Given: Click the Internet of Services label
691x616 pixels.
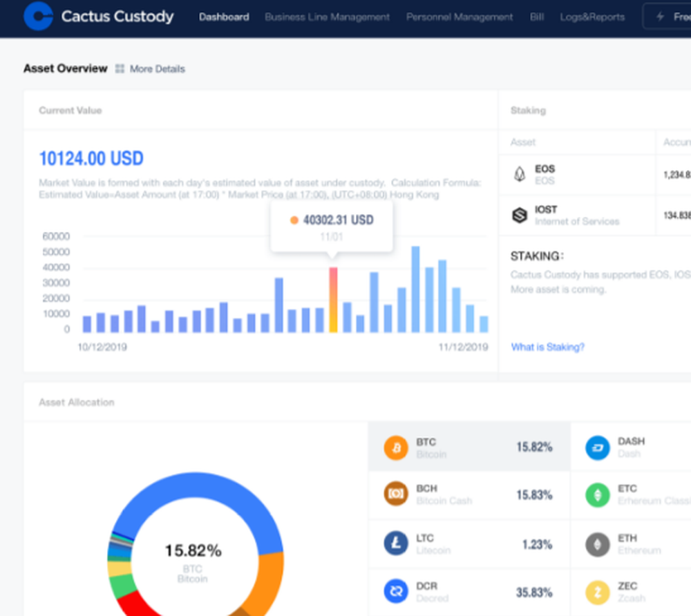Looking at the screenshot, I should (x=577, y=222).
